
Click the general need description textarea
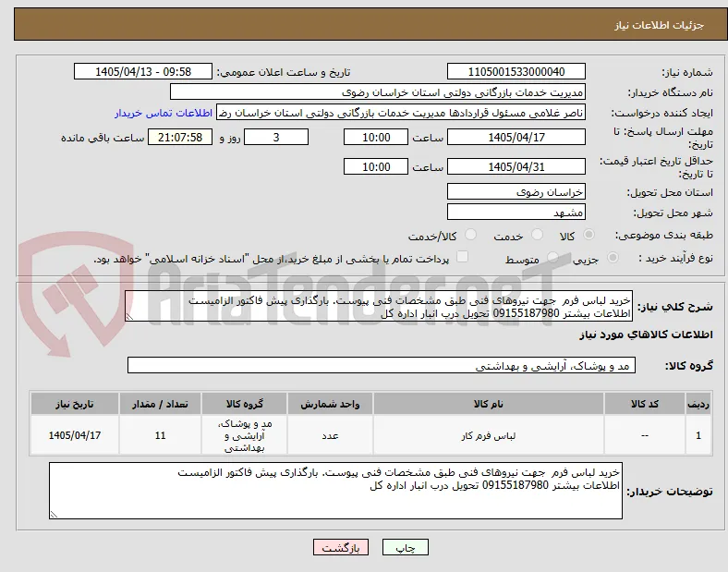click(379, 307)
